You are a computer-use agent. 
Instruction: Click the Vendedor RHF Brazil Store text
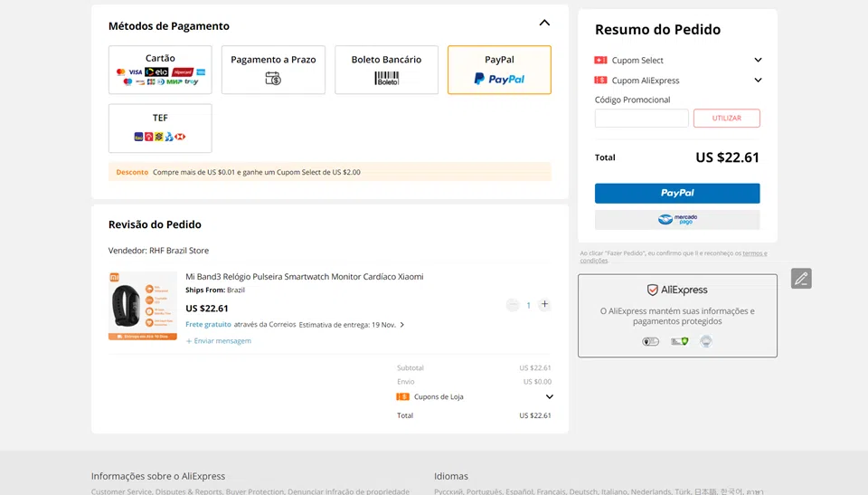click(x=158, y=251)
